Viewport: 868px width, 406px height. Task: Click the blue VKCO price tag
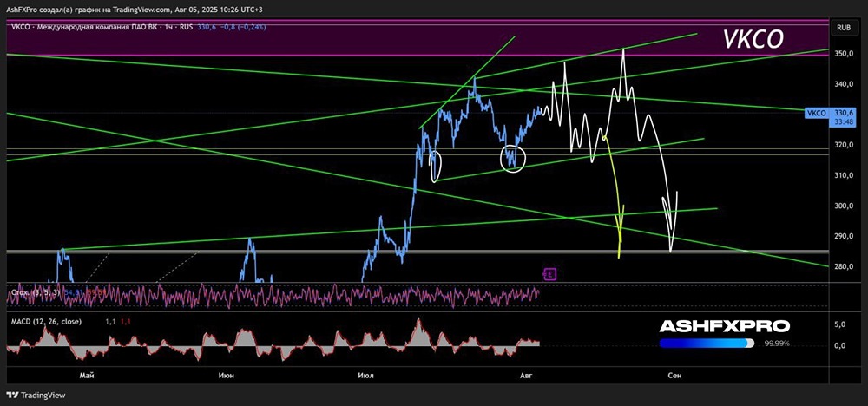coord(817,113)
